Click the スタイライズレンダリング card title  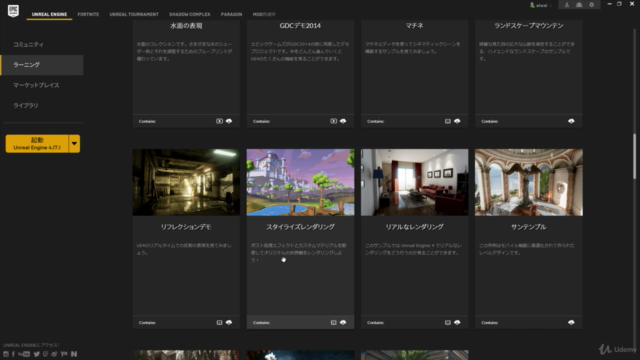(300, 227)
